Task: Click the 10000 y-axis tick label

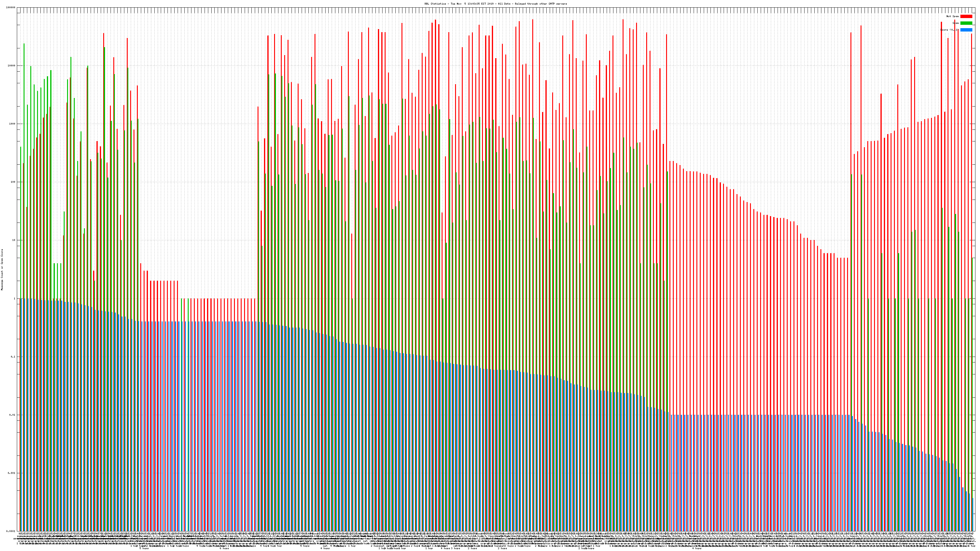Action: 11,66
